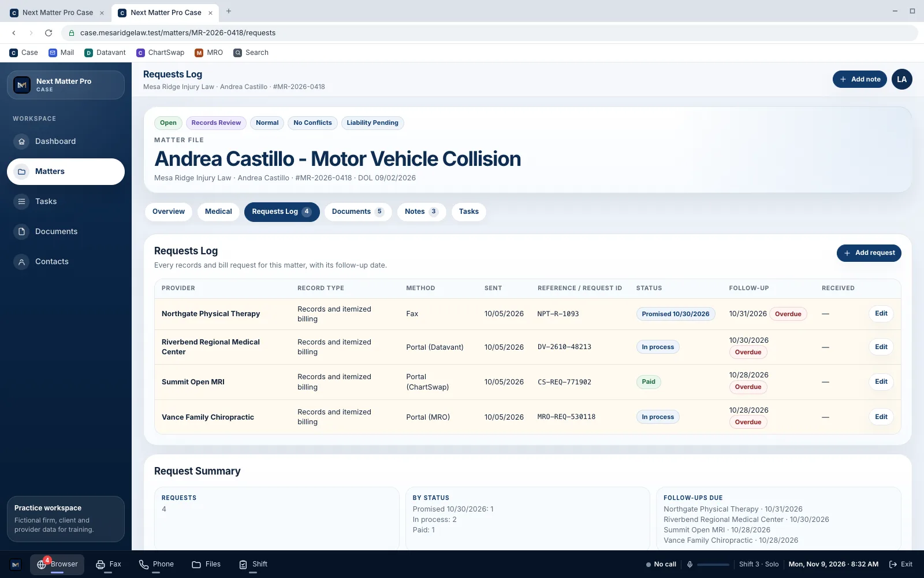
Task: Open the ChartSwap bookmark
Action: pyautogui.click(x=161, y=53)
